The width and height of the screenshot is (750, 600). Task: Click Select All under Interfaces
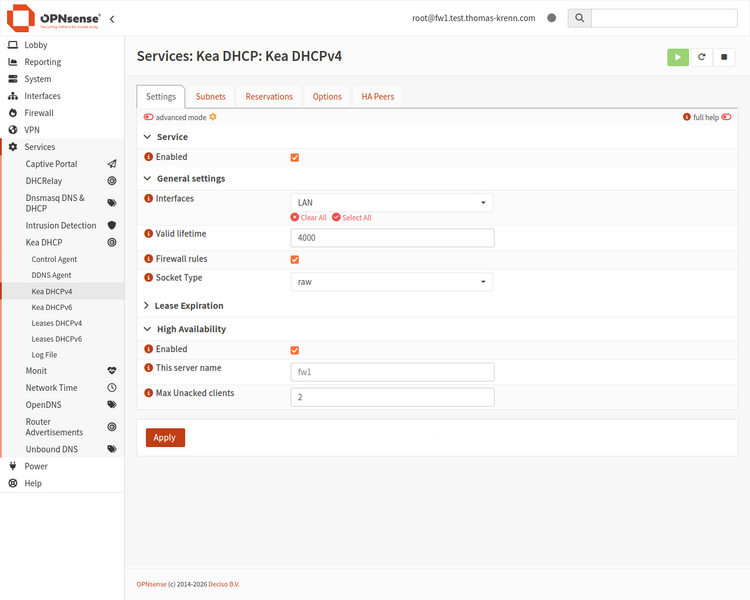click(x=352, y=218)
